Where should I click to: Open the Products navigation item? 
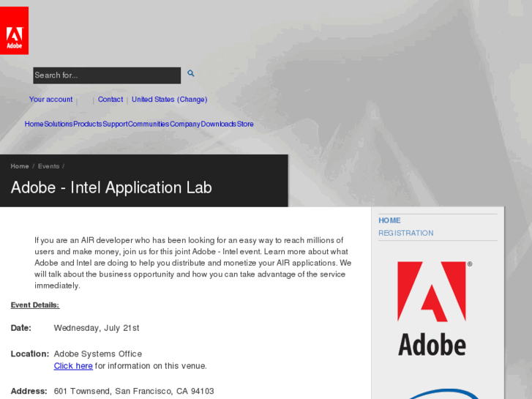click(88, 124)
